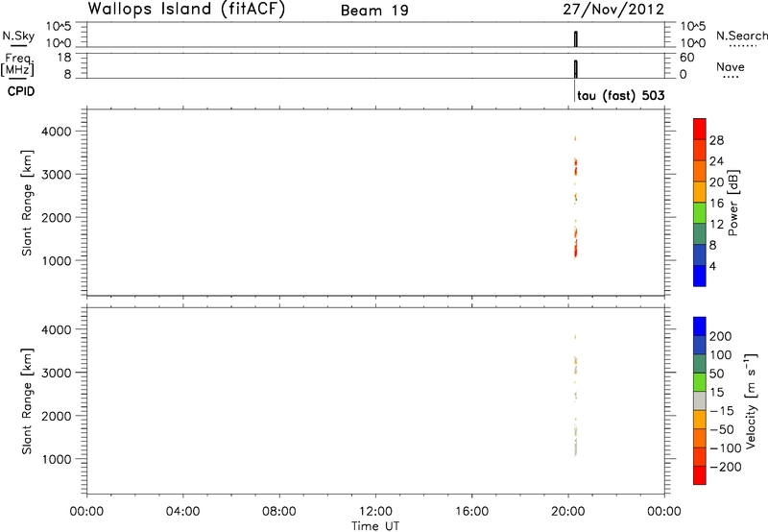Click the "Power [dB]" colorbar title
The height and width of the screenshot is (532, 768).
coord(732,203)
